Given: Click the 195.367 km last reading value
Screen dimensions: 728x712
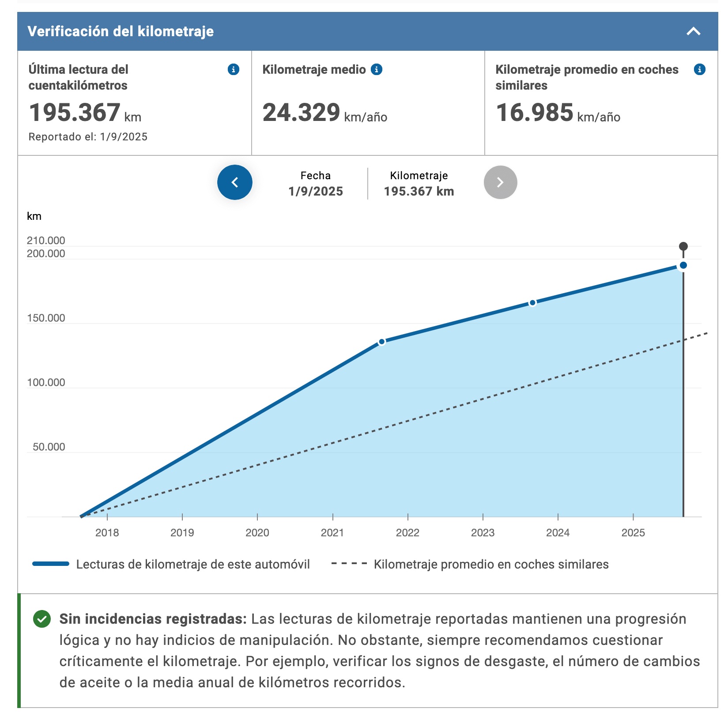Looking at the screenshot, I should (x=85, y=113).
